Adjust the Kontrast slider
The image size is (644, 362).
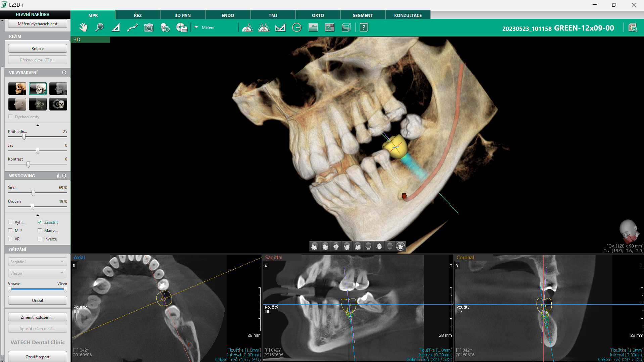[28, 165]
